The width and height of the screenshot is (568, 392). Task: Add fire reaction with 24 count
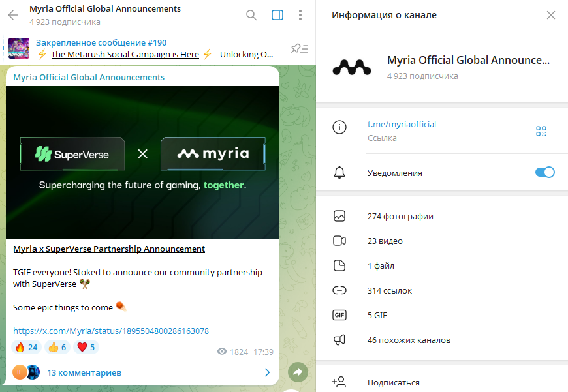click(x=27, y=347)
